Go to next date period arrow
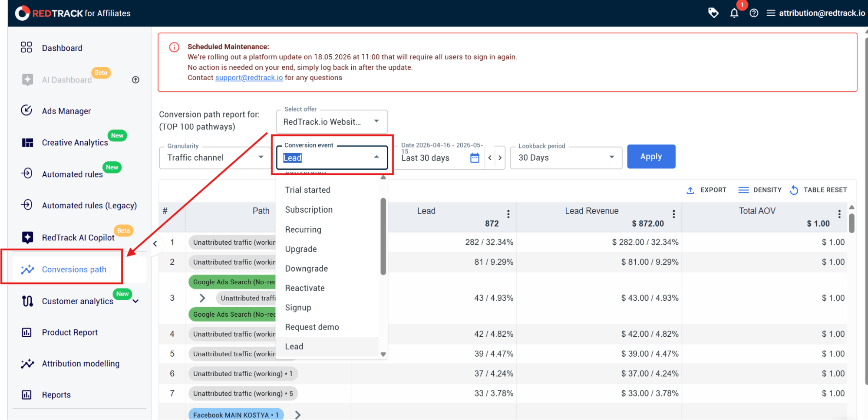Screen dimensions: 868x420 point(500,158)
